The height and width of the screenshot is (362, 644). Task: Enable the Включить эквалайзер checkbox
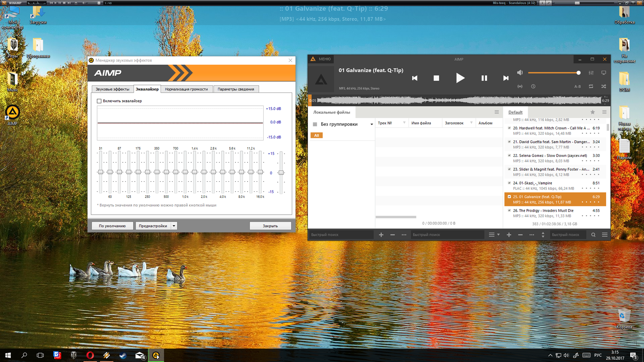point(99,101)
